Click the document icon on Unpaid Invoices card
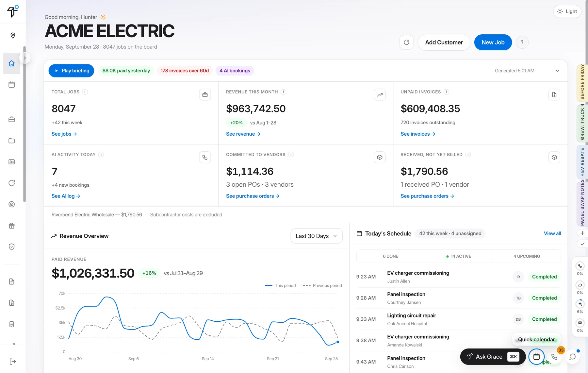The width and height of the screenshot is (588, 373). click(x=554, y=95)
